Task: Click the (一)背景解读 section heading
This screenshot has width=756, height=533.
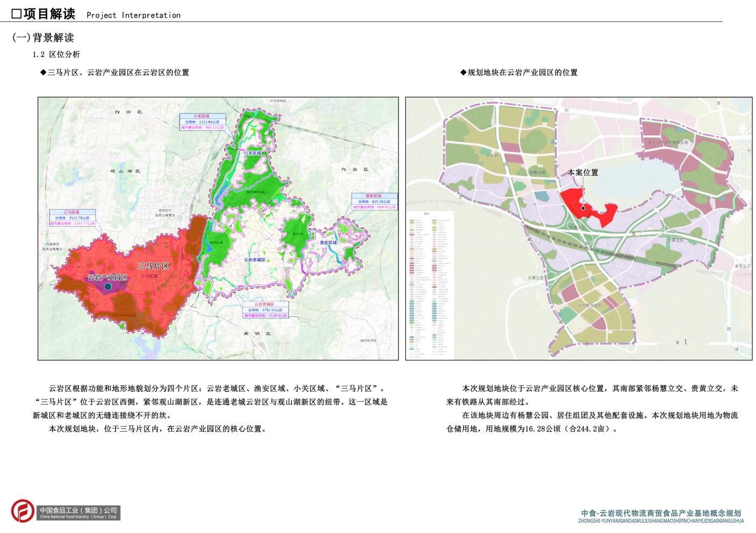Action: point(43,38)
